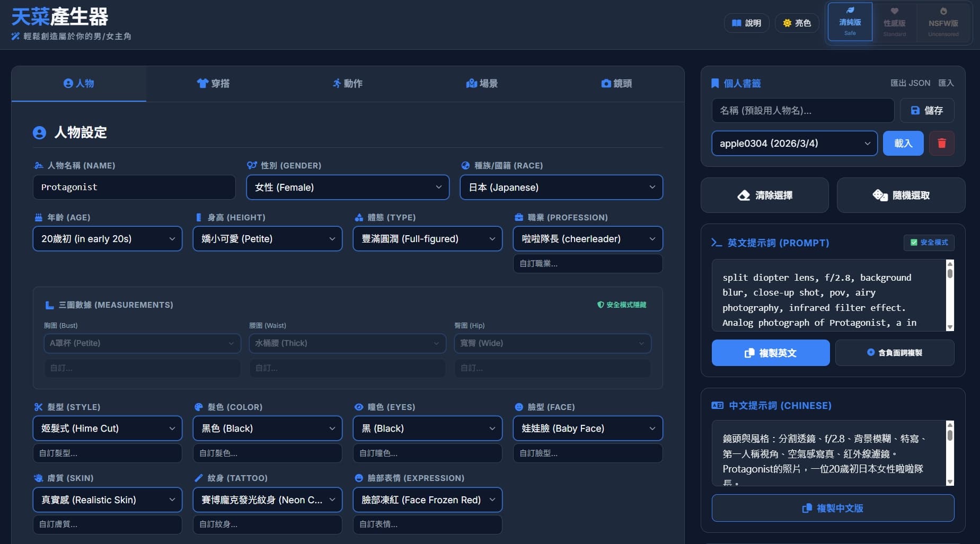Image resolution: width=980 pixels, height=544 pixels.
Task: Switch to 性感版 Standard mode
Action: tap(894, 22)
